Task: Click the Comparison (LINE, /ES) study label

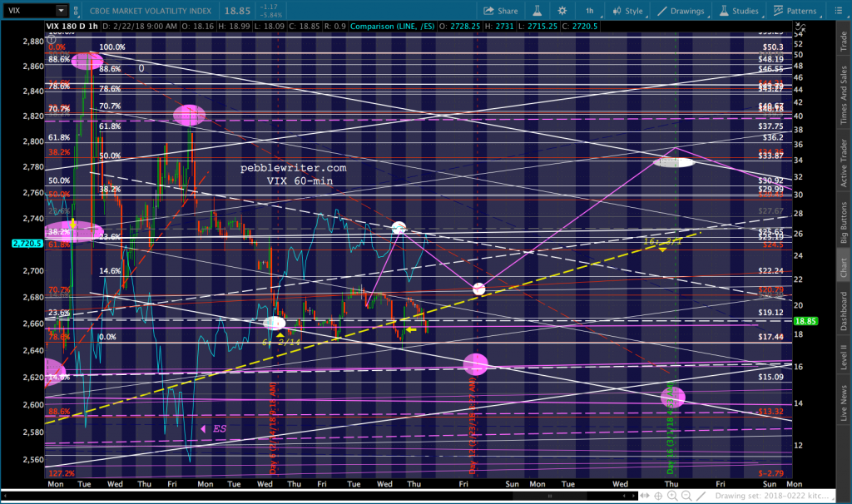Action: point(393,26)
